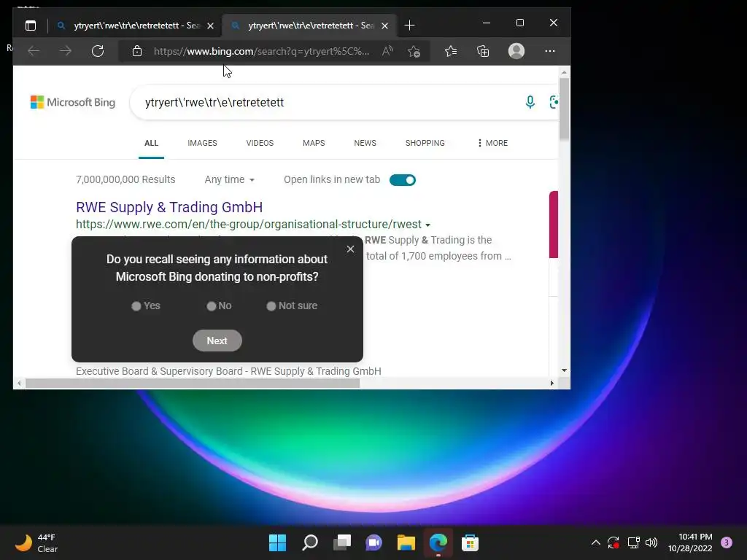
Task: Switch to the MAPS tab
Action: click(314, 143)
